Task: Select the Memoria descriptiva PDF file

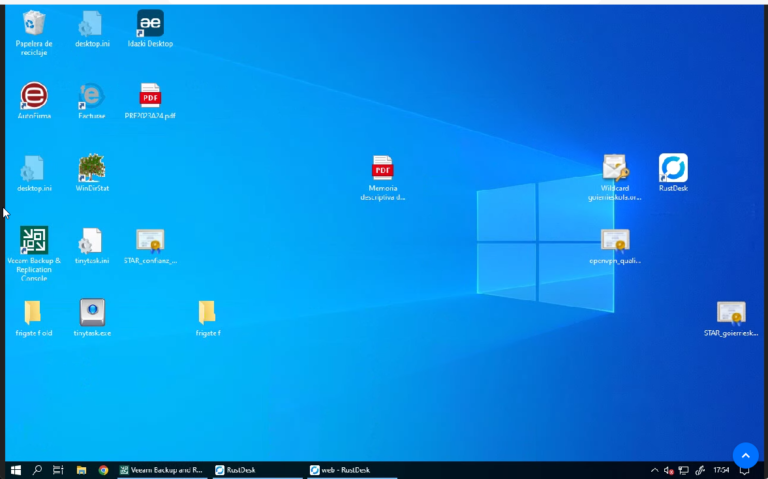Action: pos(382,168)
